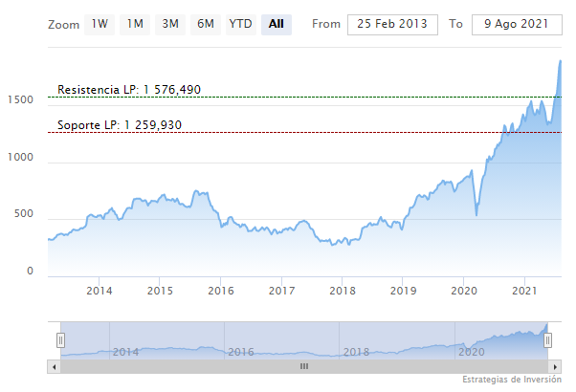Edit the From date field
This screenshot has width=576, height=392.
click(x=392, y=25)
